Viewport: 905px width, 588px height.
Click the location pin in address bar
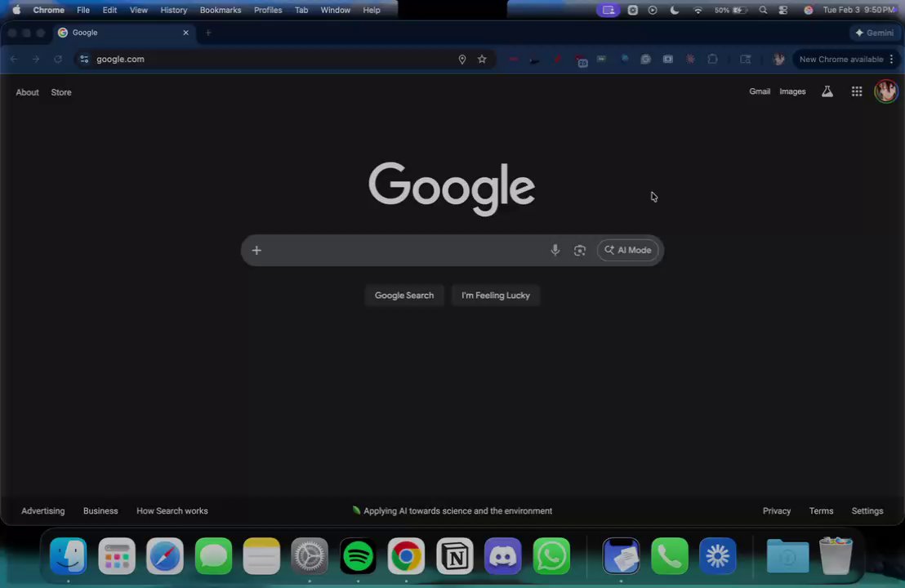coord(461,59)
